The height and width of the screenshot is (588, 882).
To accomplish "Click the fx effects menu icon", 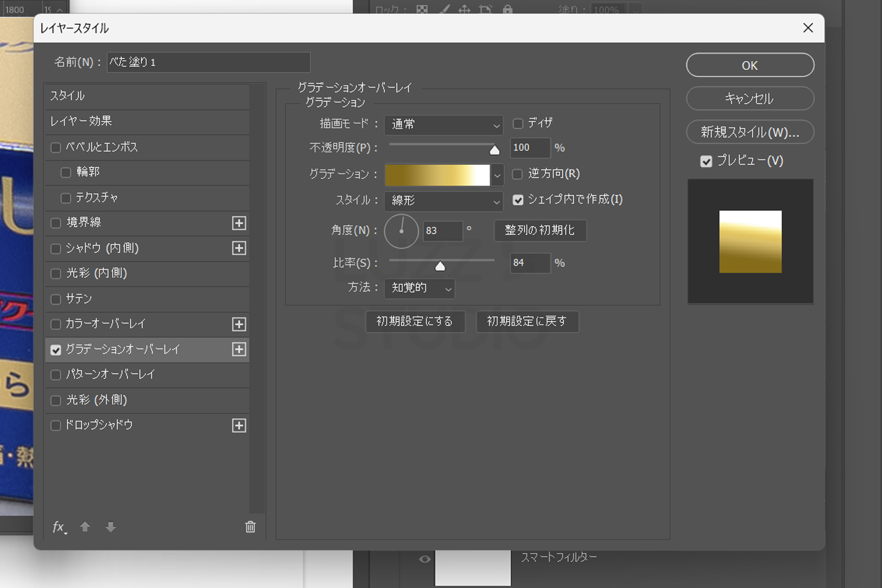I will point(59,527).
